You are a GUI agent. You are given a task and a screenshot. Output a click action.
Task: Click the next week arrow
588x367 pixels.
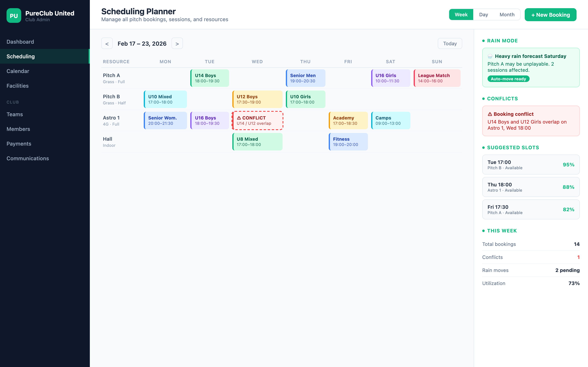[x=177, y=43]
